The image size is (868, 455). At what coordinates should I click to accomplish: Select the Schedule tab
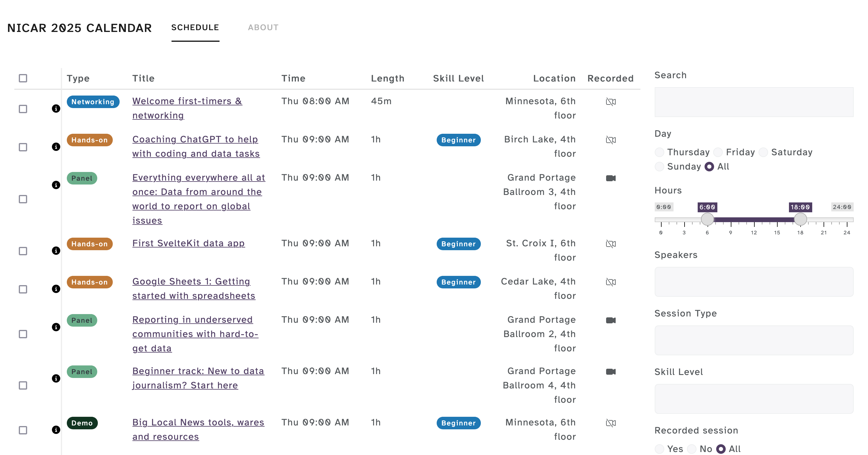pos(195,28)
